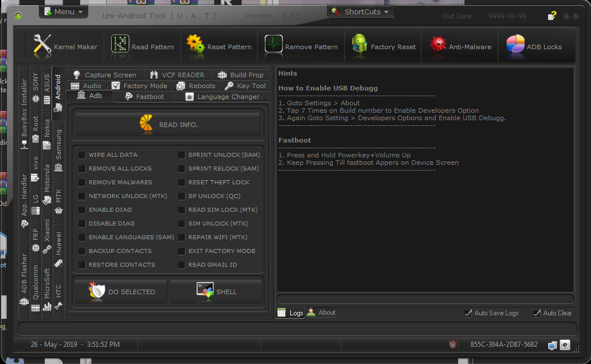Open the Motorola side tab

click(47, 185)
